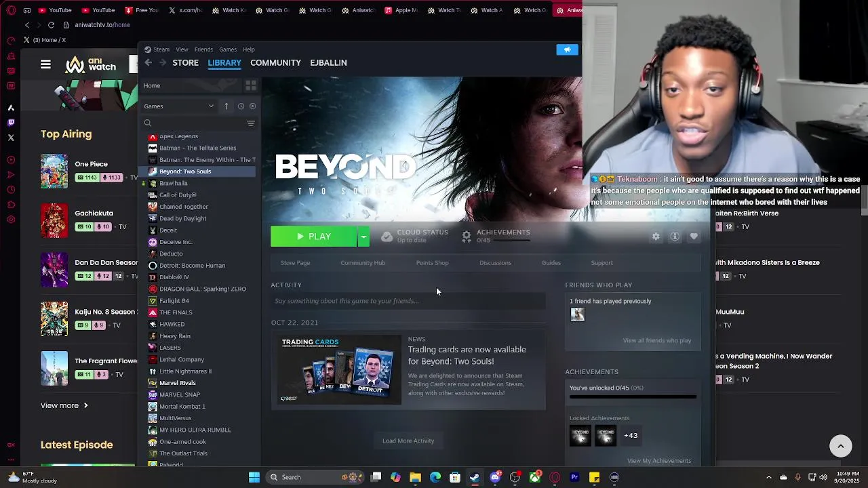
Task: Toggle ready-to-play filter in library sidebar
Action: tap(252, 106)
